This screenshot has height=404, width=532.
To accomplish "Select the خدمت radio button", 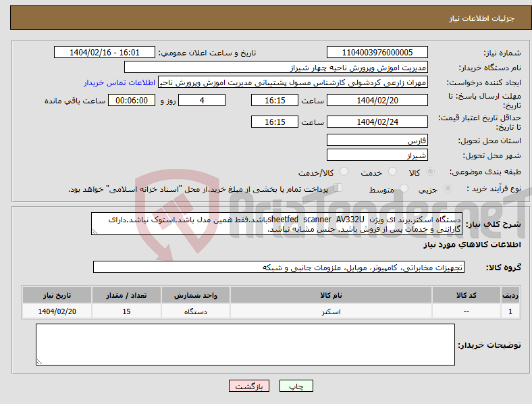I will pyautogui.click(x=392, y=172).
